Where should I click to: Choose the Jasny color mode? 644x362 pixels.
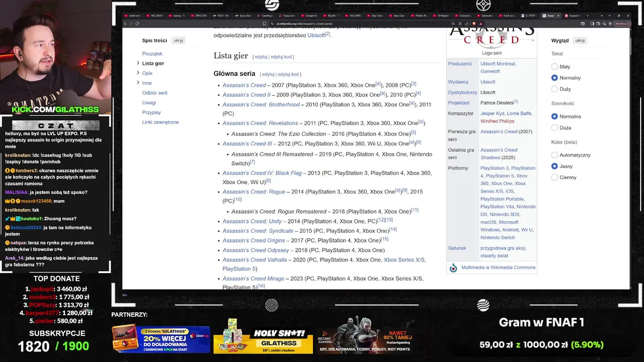(554, 166)
